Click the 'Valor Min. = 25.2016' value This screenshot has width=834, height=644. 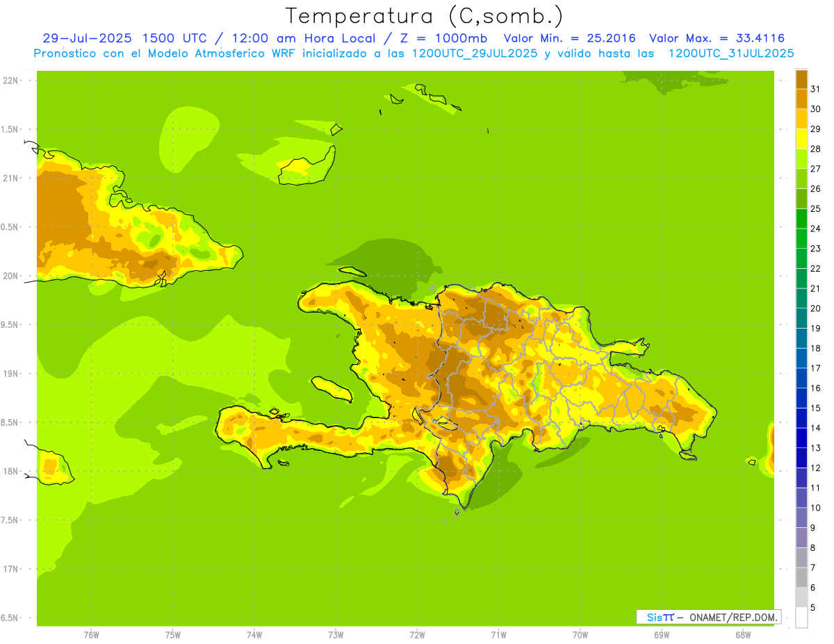tap(569, 38)
